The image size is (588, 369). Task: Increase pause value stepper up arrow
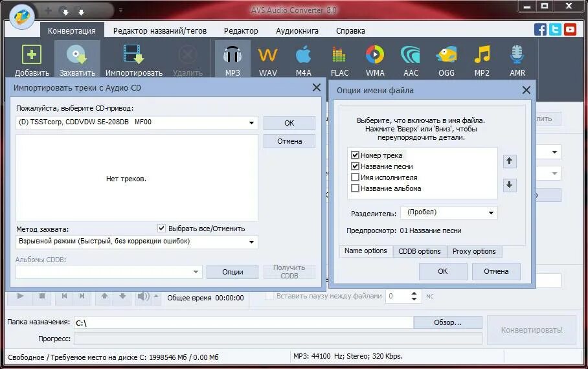click(414, 293)
